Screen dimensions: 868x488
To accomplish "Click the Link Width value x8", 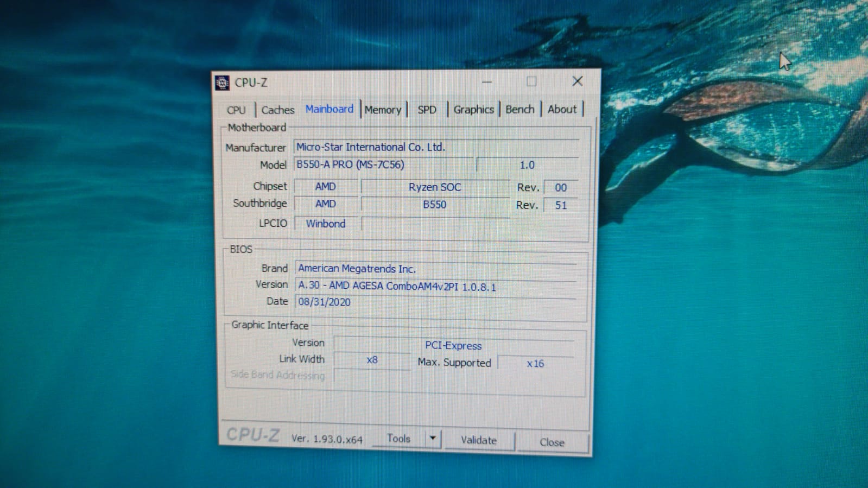I will point(372,360).
